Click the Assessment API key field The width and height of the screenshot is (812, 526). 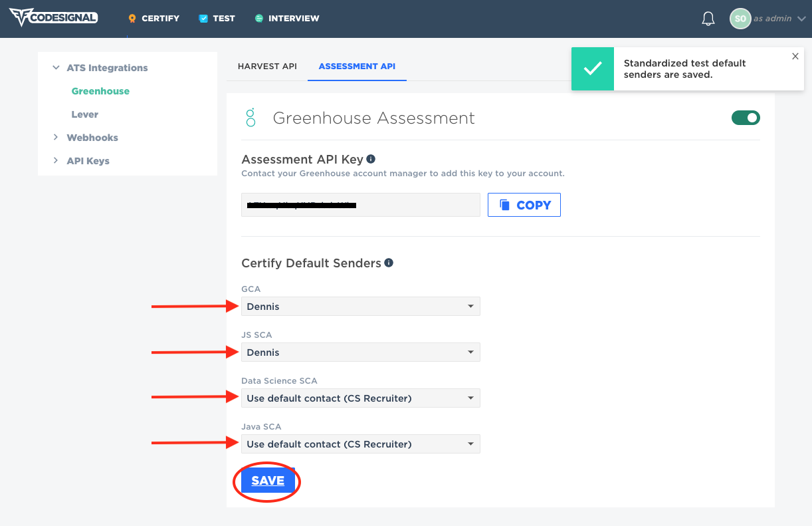coord(361,205)
